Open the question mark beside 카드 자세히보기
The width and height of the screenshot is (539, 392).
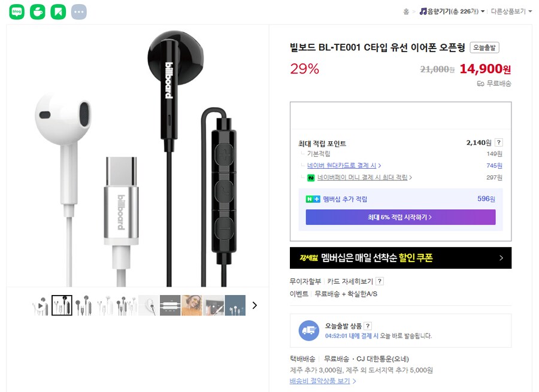coord(379,281)
